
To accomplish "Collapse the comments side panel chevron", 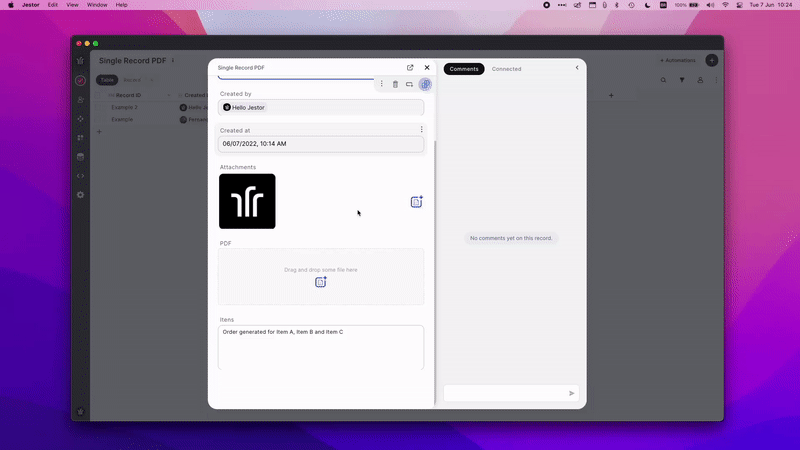I will pos(577,68).
